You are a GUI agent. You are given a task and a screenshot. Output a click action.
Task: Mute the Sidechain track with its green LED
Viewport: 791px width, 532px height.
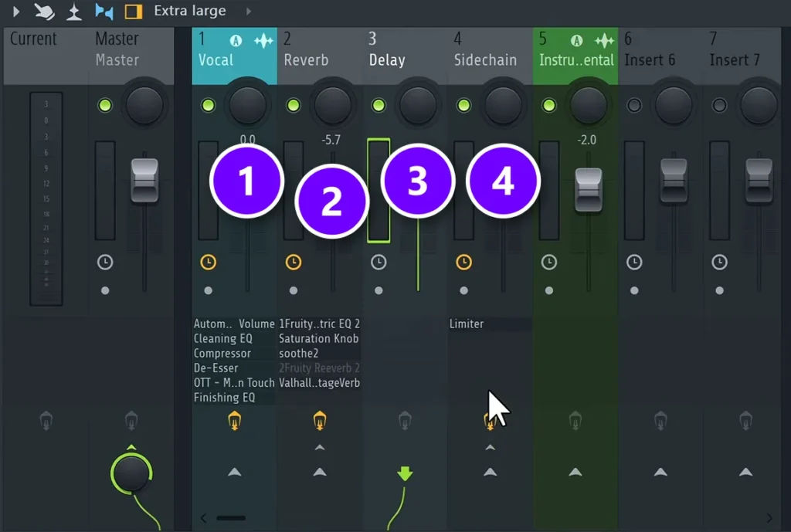(463, 105)
